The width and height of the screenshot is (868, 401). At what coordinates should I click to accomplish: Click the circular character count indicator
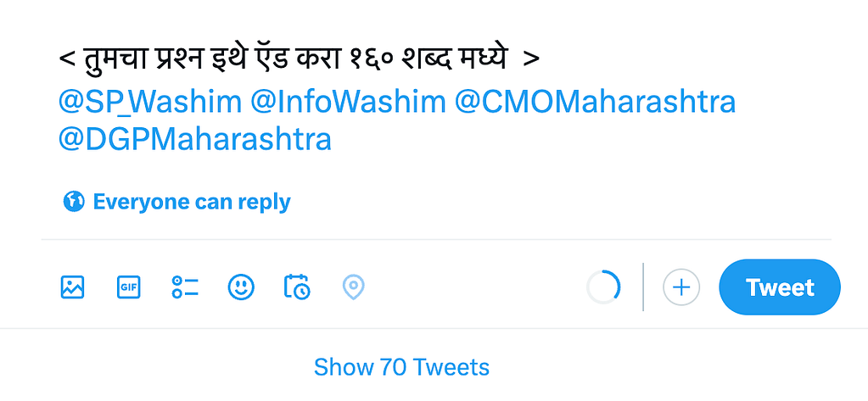603,287
